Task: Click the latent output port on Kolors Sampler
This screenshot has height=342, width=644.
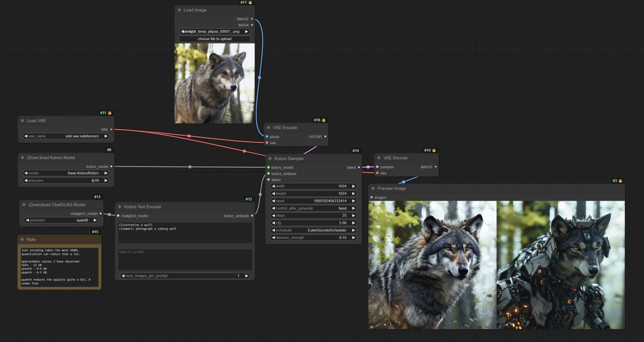Action: 359,167
